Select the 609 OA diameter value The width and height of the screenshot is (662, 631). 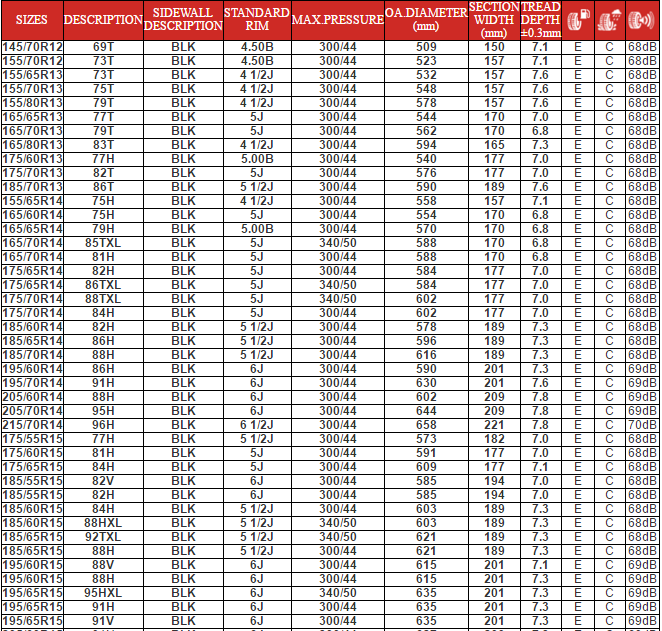pyautogui.click(x=426, y=467)
